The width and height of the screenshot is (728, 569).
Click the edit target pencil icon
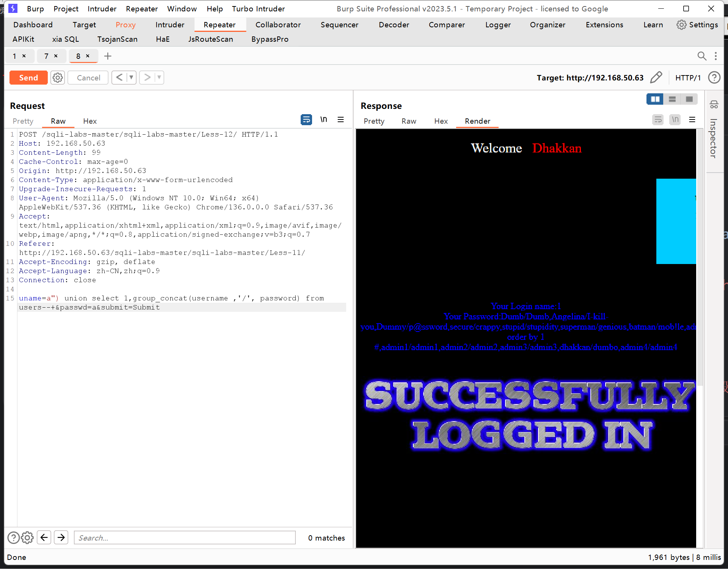[x=656, y=78]
